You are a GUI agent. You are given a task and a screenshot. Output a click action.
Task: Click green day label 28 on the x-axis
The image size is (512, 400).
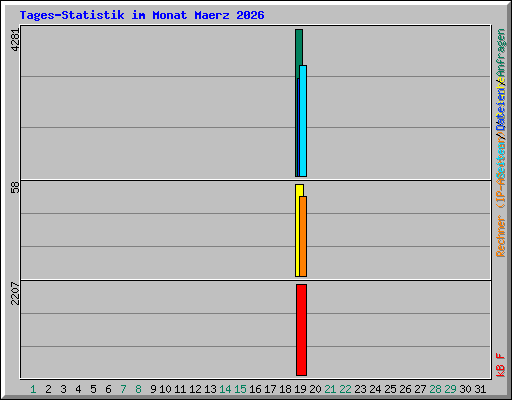[435, 389]
